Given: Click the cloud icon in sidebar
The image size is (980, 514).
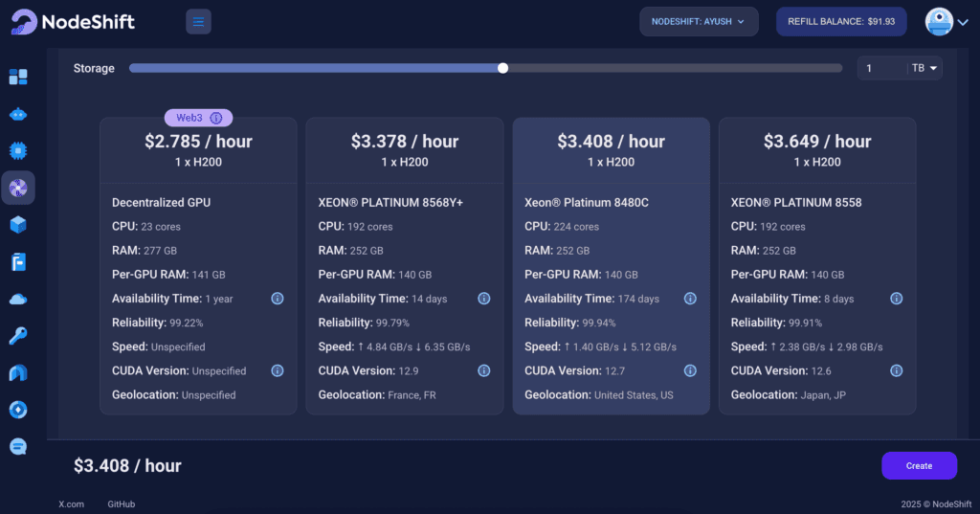Looking at the screenshot, I should [18, 299].
